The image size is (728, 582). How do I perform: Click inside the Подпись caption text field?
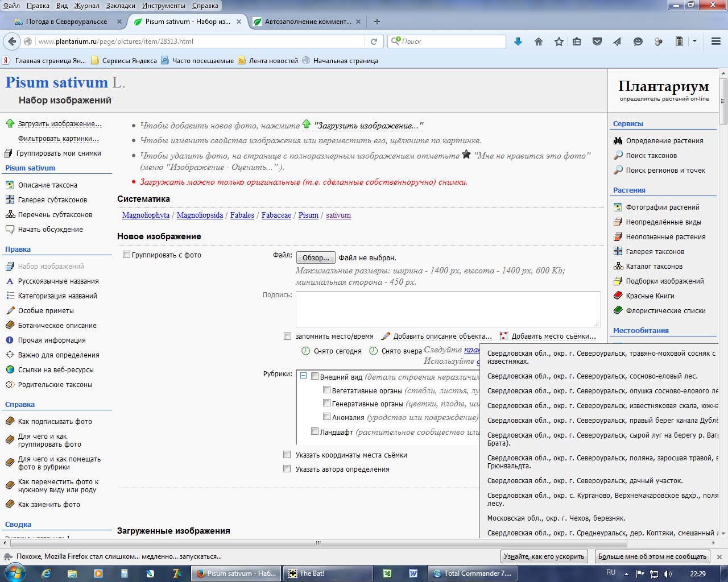pos(447,309)
